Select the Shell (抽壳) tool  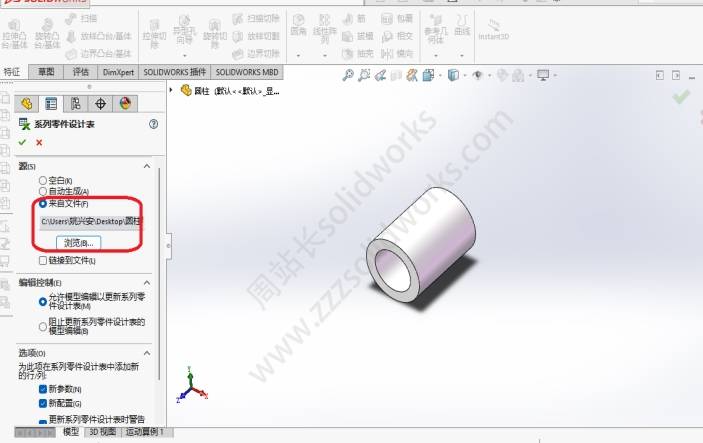(358, 54)
